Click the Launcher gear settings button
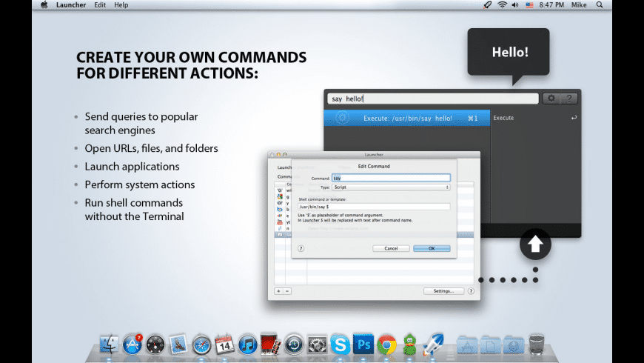The width and height of the screenshot is (644, 363). point(551,99)
